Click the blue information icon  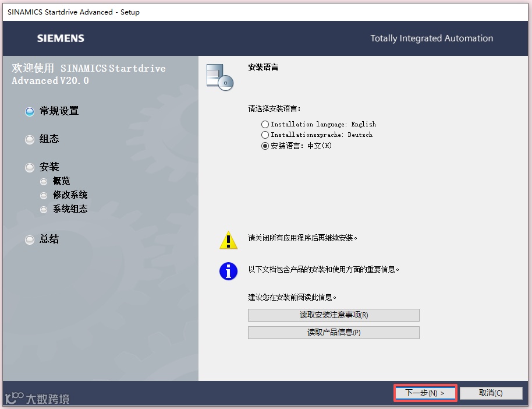pyautogui.click(x=228, y=272)
